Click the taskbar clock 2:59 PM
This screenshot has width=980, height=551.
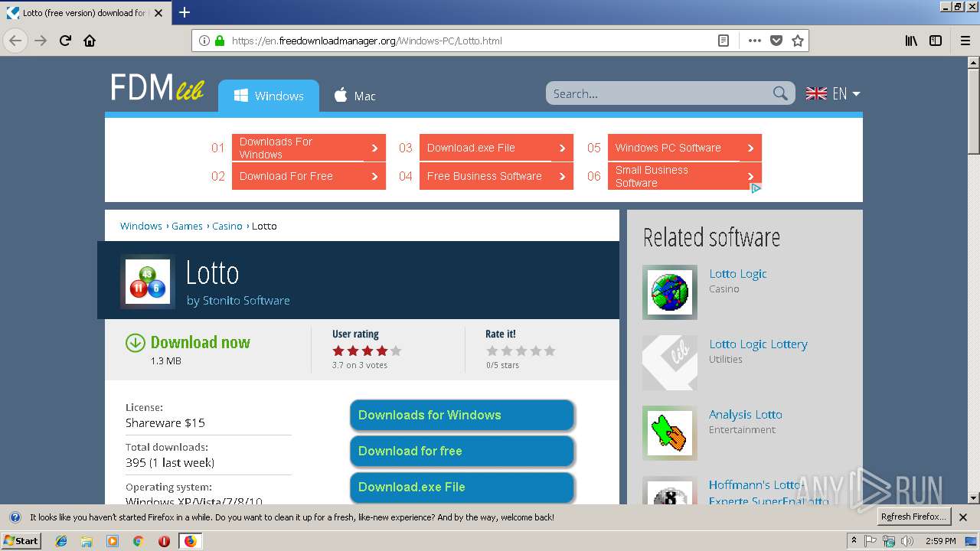[940, 541]
